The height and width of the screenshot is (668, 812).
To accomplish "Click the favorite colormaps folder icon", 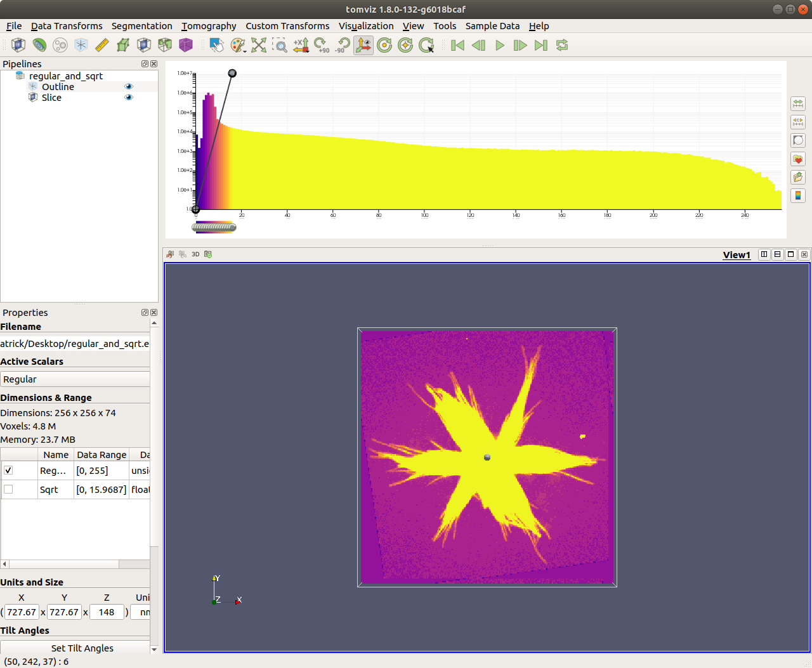I will [x=797, y=159].
